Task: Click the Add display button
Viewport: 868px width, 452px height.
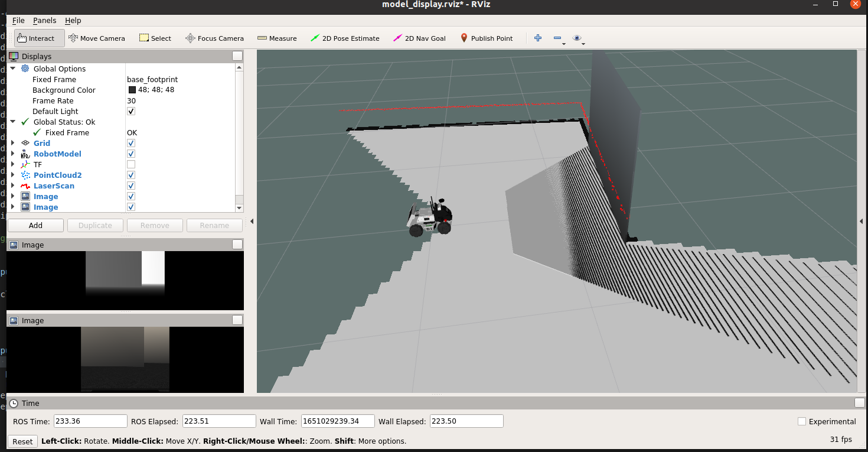Action: point(35,225)
